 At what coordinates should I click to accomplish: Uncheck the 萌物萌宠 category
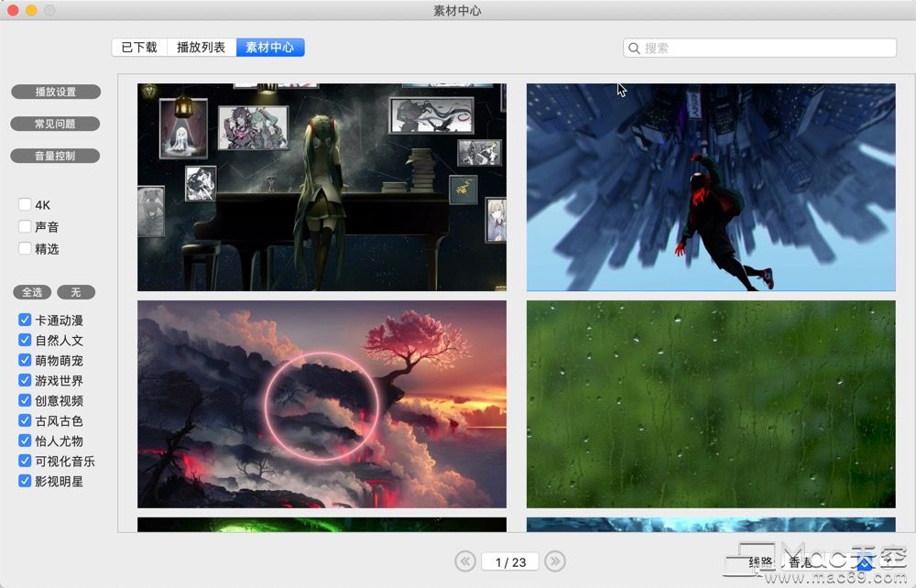click(x=25, y=360)
